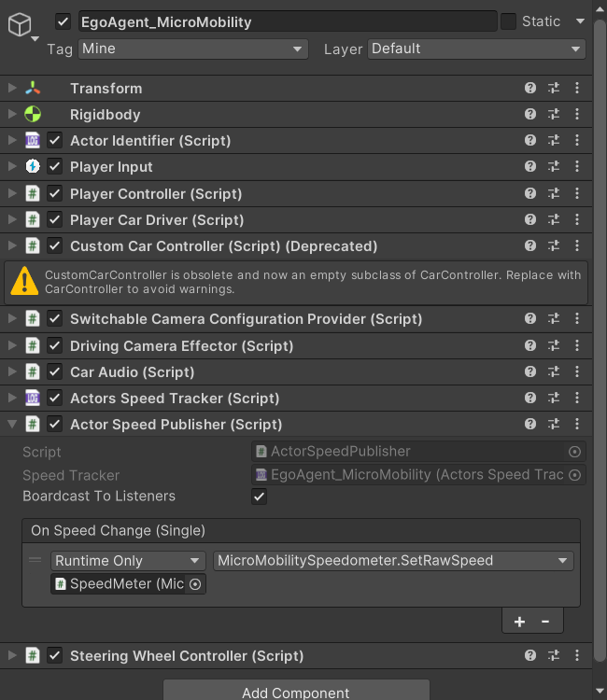
Task: Click the Driving Camera Effector (Script) title
Action: tap(182, 346)
